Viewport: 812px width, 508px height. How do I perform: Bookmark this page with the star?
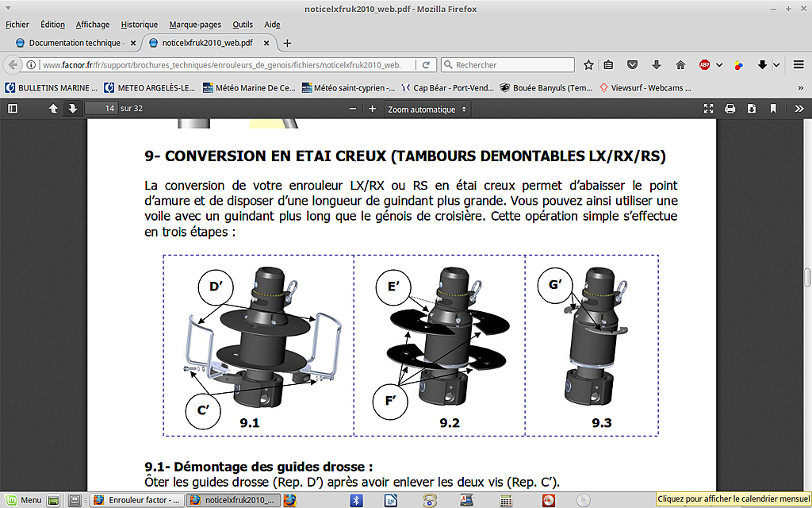point(588,65)
